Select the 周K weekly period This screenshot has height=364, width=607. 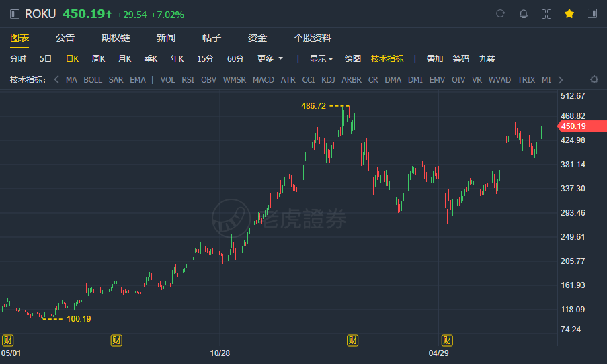tap(98, 59)
